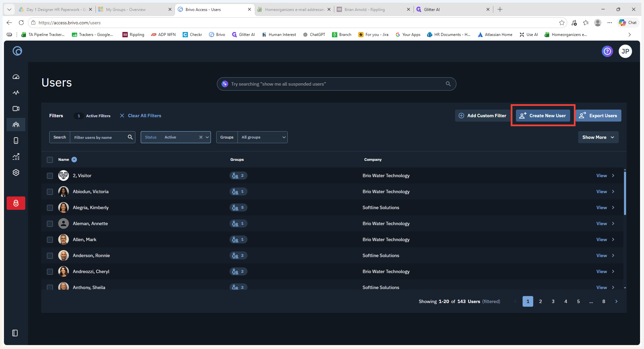Image resolution: width=644 pixels, height=349 pixels.
Task: Toggle the sidebar panel icon at bottom
Action: click(15, 333)
